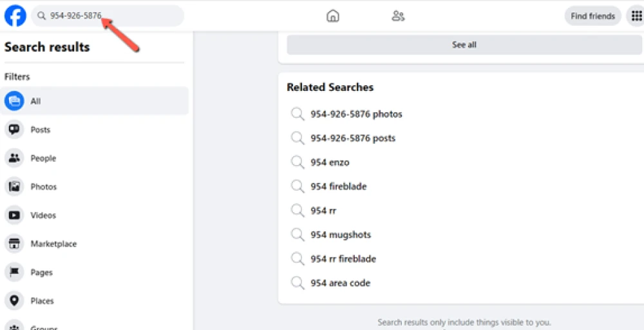Click magnifier icon beside 954 area code

pyautogui.click(x=298, y=283)
